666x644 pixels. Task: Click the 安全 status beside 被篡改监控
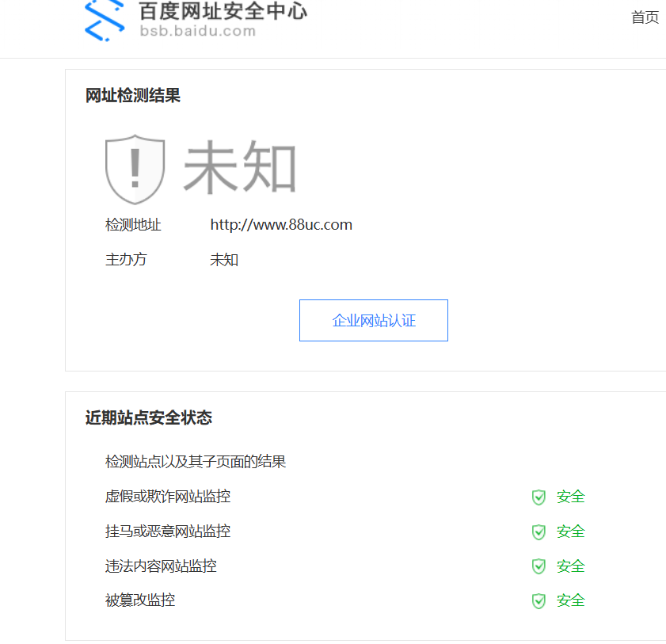click(x=569, y=600)
